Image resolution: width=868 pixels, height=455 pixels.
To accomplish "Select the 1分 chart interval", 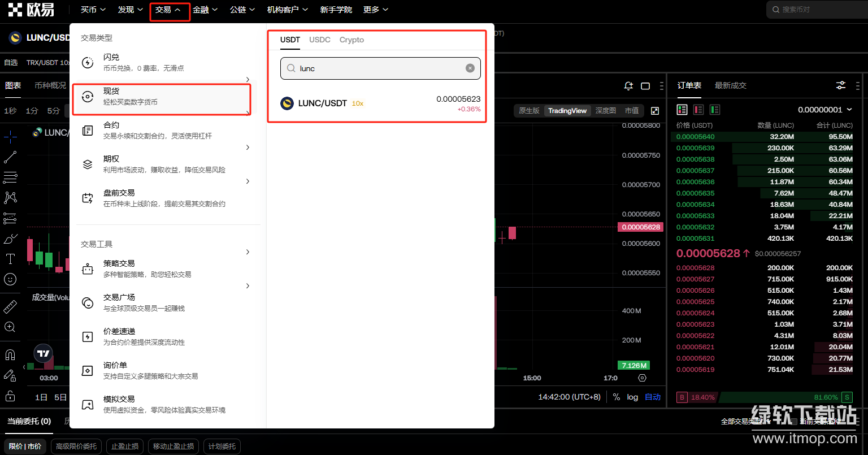I will coord(32,111).
